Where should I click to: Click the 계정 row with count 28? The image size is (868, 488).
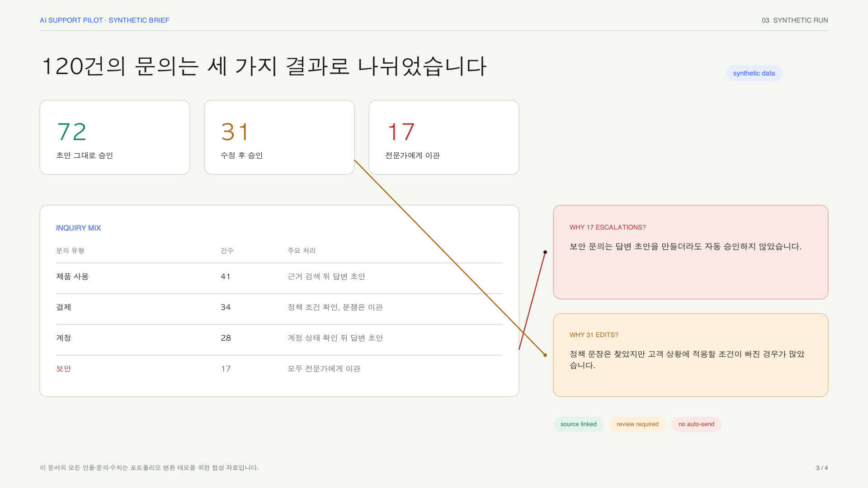pyautogui.click(x=279, y=338)
